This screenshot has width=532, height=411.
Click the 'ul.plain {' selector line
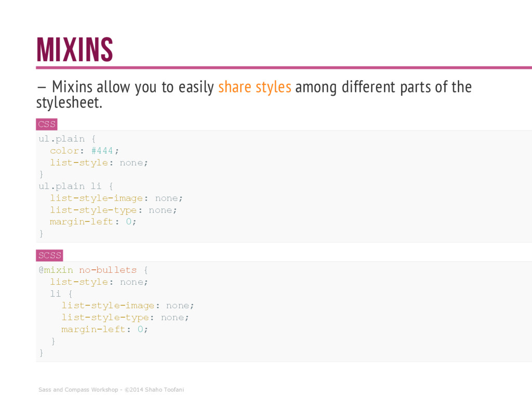(67, 139)
